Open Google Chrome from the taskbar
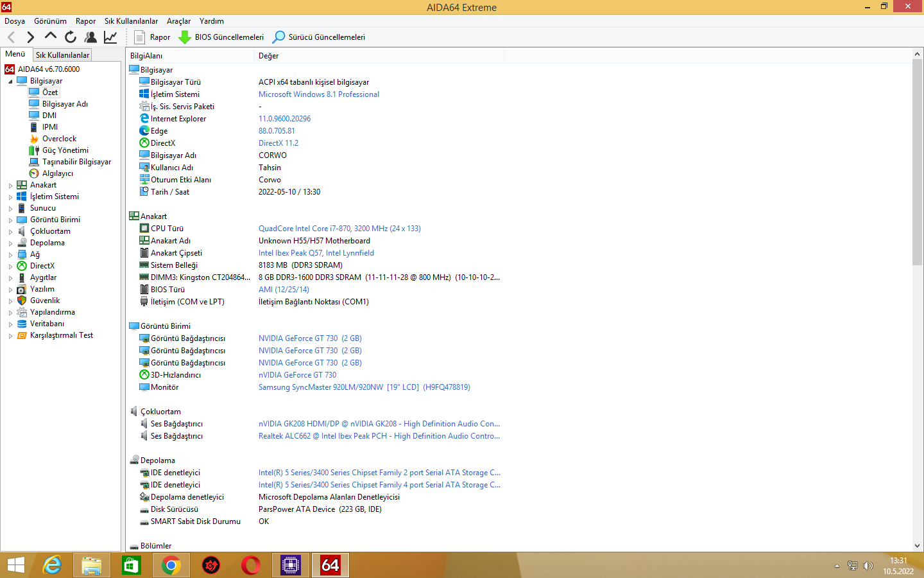924x578 pixels. pyautogui.click(x=171, y=565)
